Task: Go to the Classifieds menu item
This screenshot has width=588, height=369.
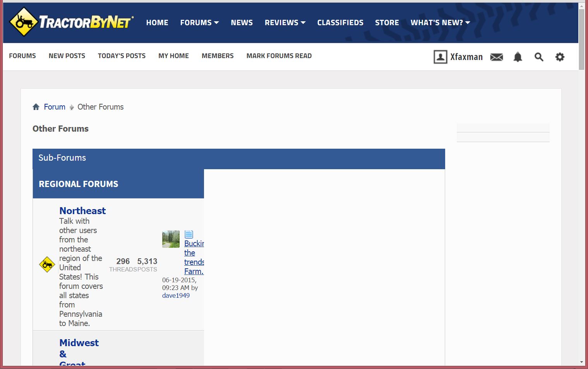Action: 340,22
